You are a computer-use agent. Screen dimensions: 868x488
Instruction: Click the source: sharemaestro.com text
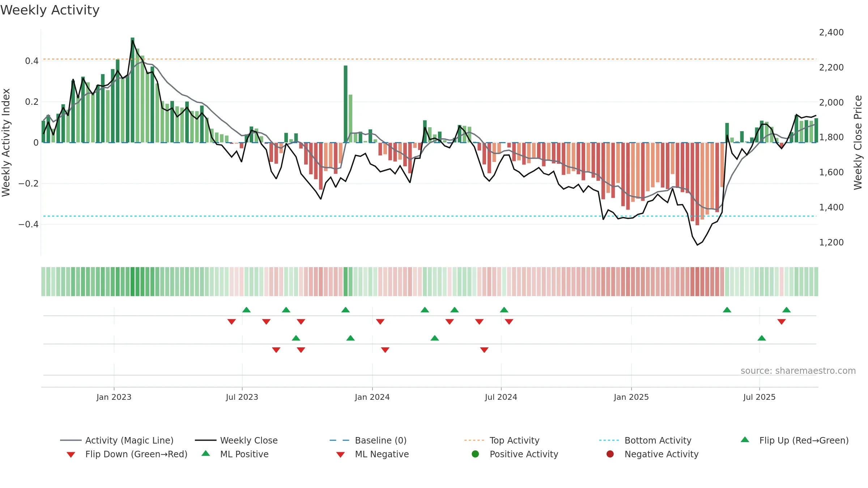(798, 371)
